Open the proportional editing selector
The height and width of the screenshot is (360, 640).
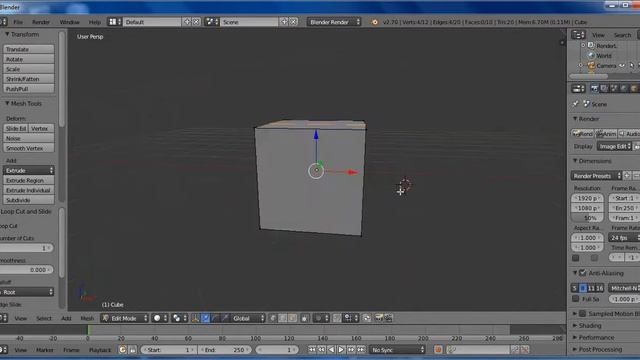tap(321, 318)
